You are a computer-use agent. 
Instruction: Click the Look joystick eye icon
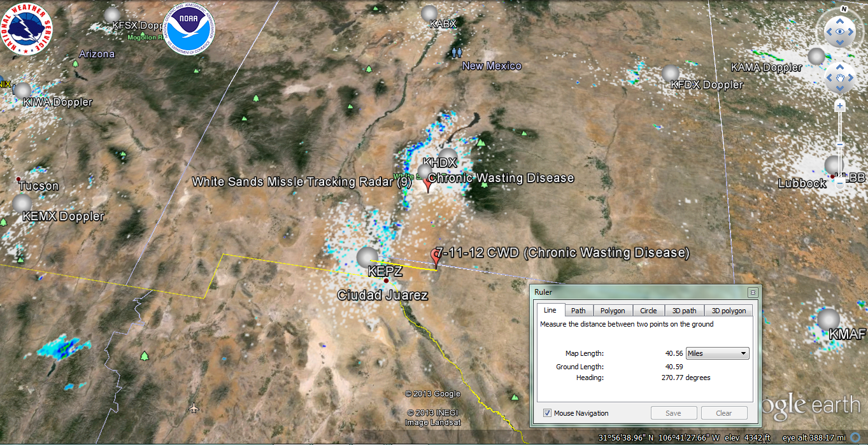click(x=840, y=31)
